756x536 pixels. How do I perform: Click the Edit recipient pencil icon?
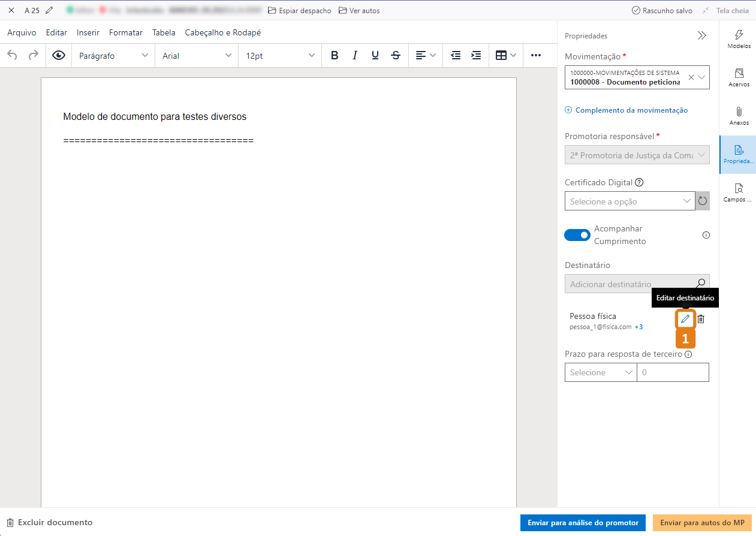(685, 319)
